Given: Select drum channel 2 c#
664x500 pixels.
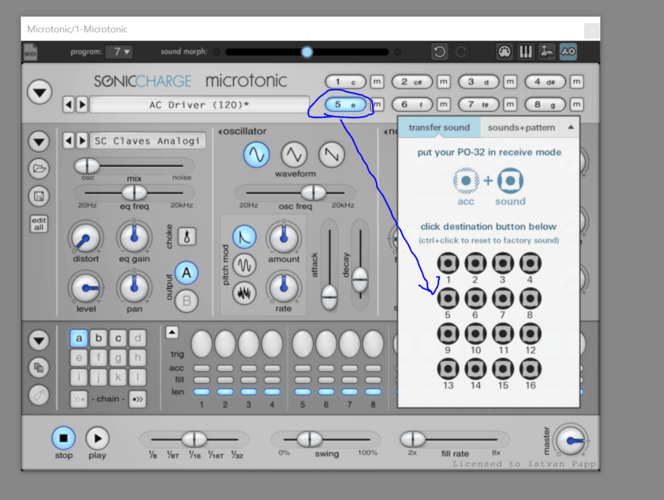Looking at the screenshot, I should [412, 82].
